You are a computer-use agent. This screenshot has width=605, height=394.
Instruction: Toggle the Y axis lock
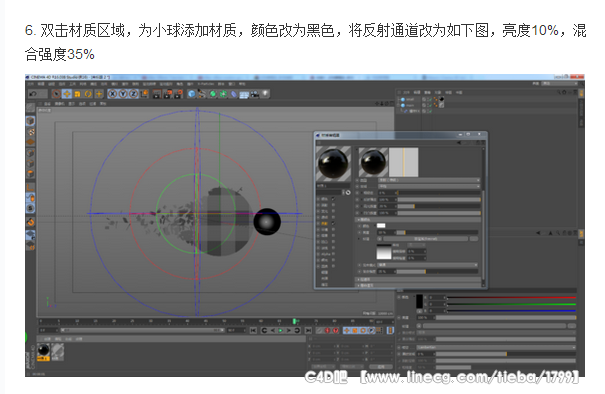coord(123,94)
